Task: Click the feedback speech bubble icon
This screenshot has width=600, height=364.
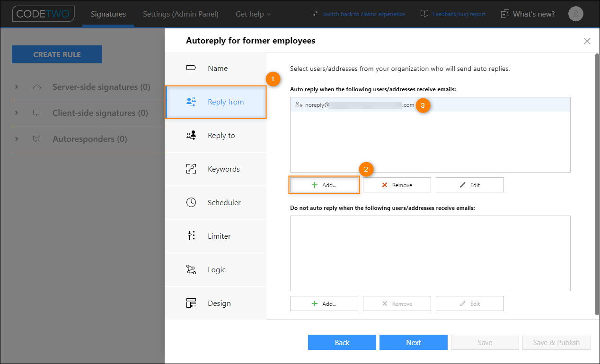Action: point(424,14)
